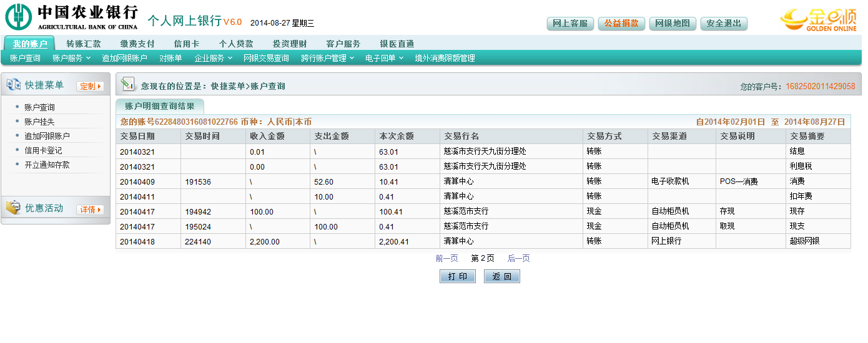Expand the 账户服务 dropdown menu
The image size is (868, 343).
pyautogui.click(x=71, y=58)
